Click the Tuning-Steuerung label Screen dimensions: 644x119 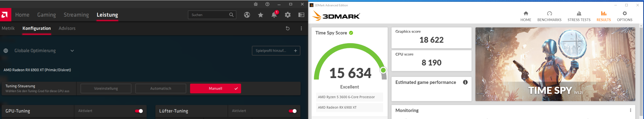20,86
